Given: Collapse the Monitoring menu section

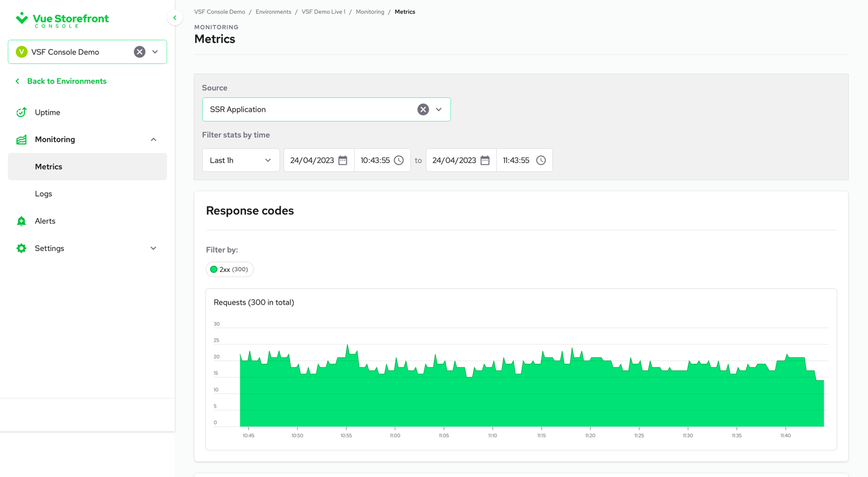Looking at the screenshot, I should [153, 140].
